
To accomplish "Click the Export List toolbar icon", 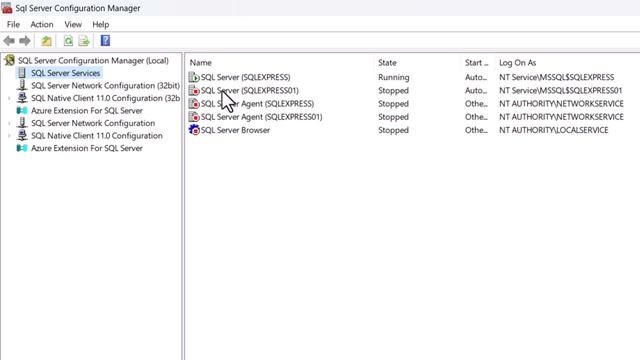I will pyautogui.click(x=84, y=41).
